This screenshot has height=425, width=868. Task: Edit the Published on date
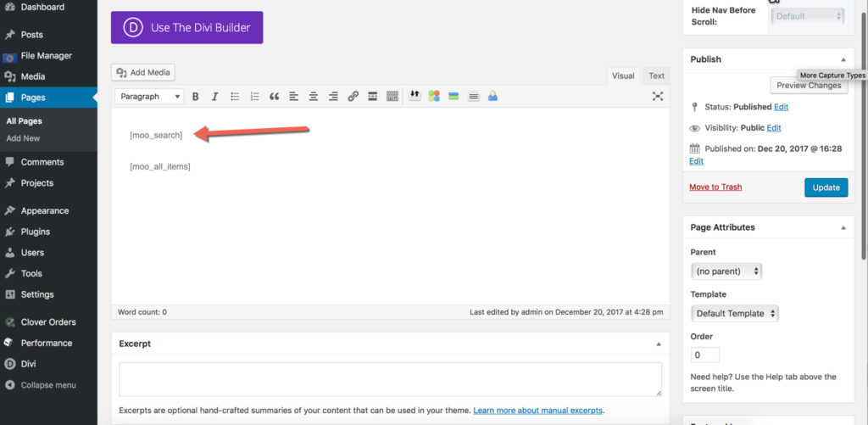click(697, 161)
